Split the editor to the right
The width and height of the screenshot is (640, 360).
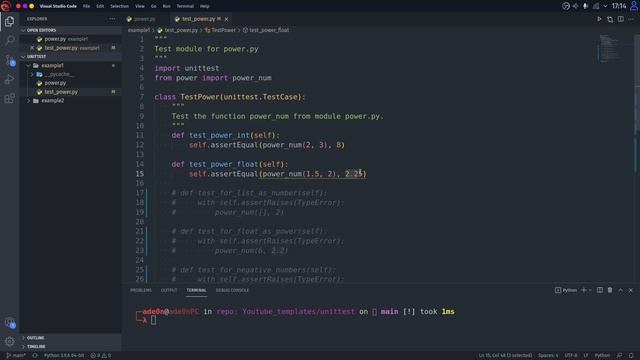[620, 19]
